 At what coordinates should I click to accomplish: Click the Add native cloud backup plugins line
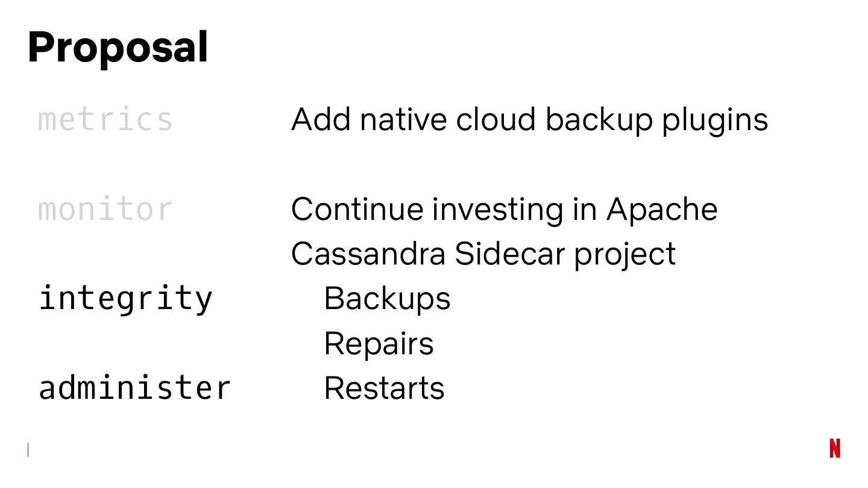click(529, 119)
